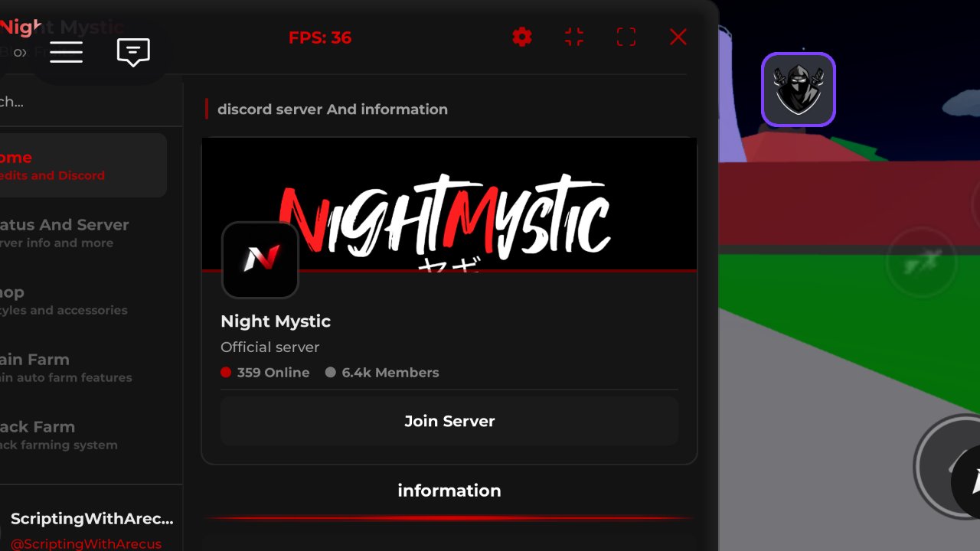The height and width of the screenshot is (551, 980).
Task: Toggle fullscreen with the bracket icon
Action: (x=626, y=37)
